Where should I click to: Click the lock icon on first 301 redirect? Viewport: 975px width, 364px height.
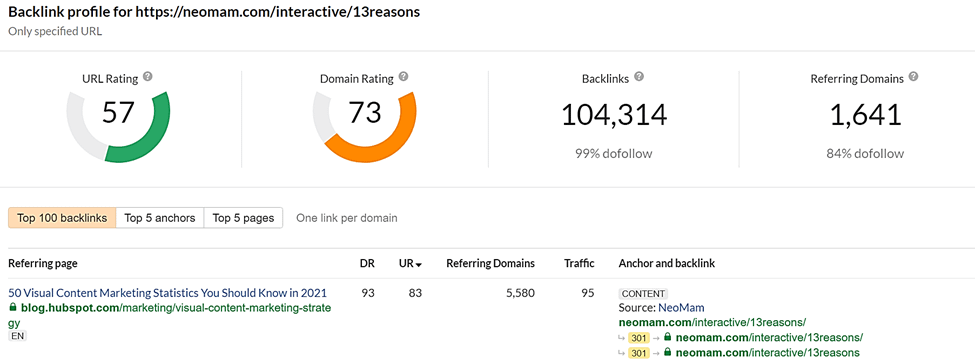pyautogui.click(x=668, y=337)
